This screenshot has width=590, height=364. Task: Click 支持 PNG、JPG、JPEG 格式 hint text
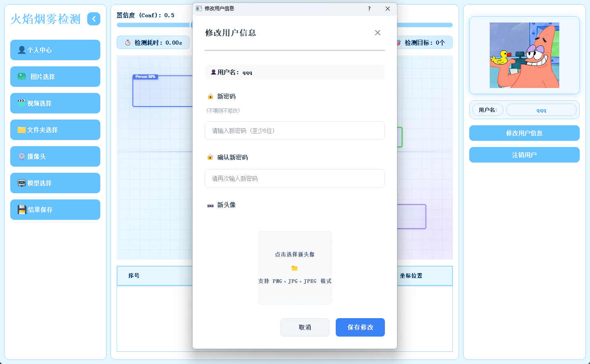coord(295,281)
